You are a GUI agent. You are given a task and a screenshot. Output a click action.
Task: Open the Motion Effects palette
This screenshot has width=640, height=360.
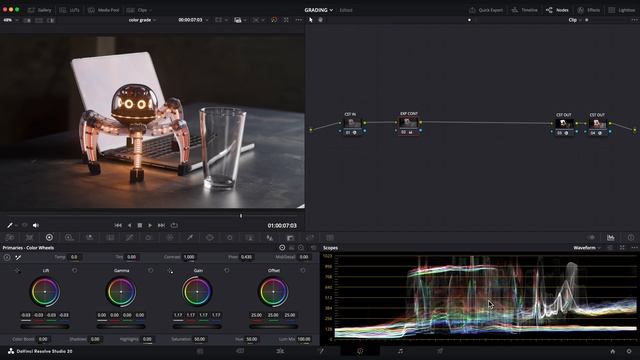pos(110,238)
